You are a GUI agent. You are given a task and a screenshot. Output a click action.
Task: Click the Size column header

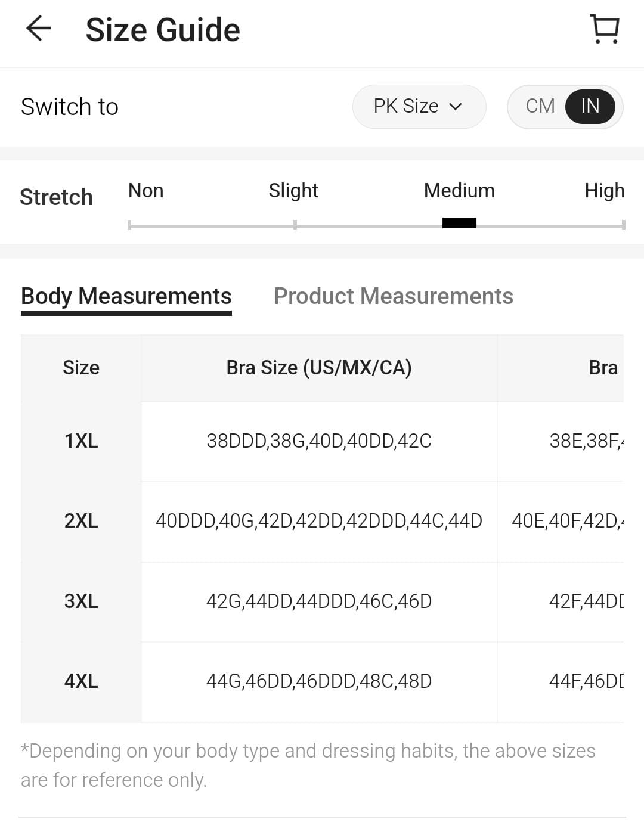(81, 368)
